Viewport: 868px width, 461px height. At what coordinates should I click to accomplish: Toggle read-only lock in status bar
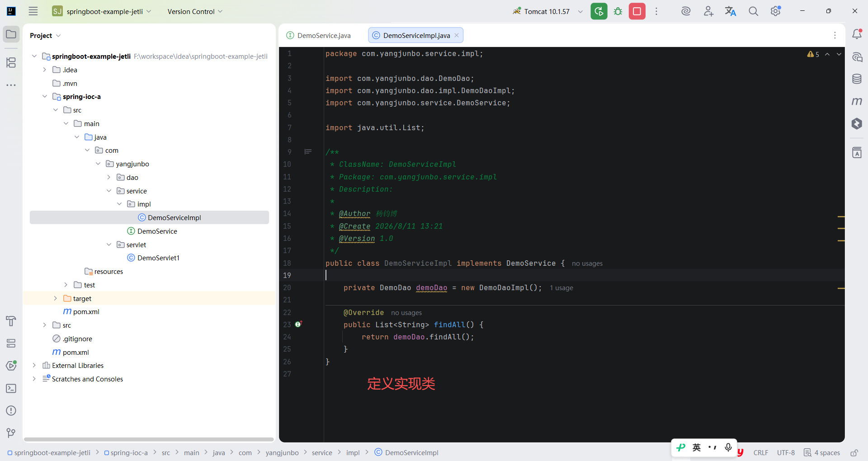[854, 453]
